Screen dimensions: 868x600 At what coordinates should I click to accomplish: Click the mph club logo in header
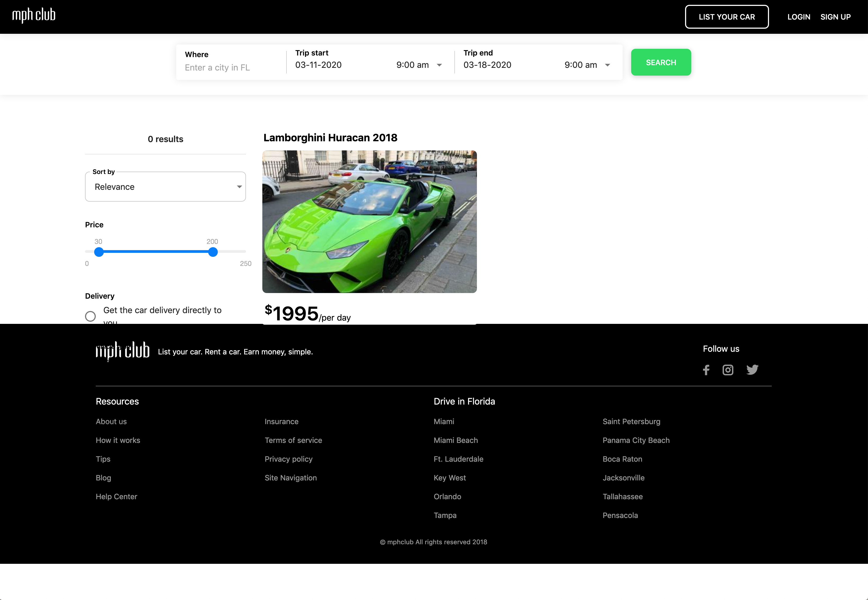(34, 15)
